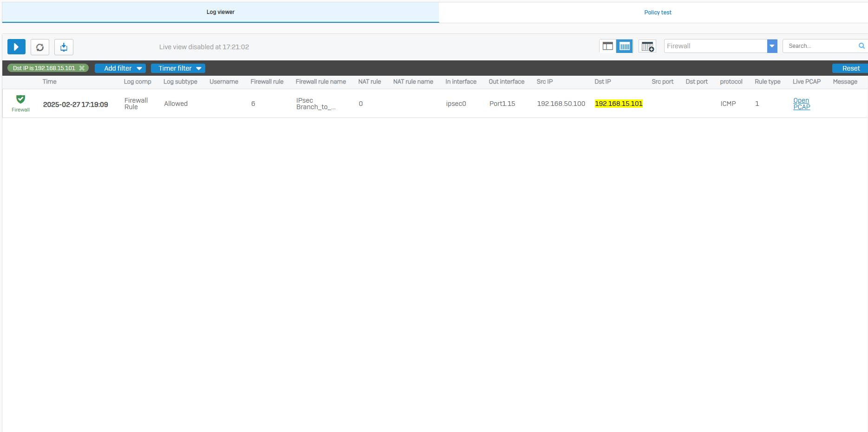
Task: Click Live view disabled status text
Action: (204, 47)
